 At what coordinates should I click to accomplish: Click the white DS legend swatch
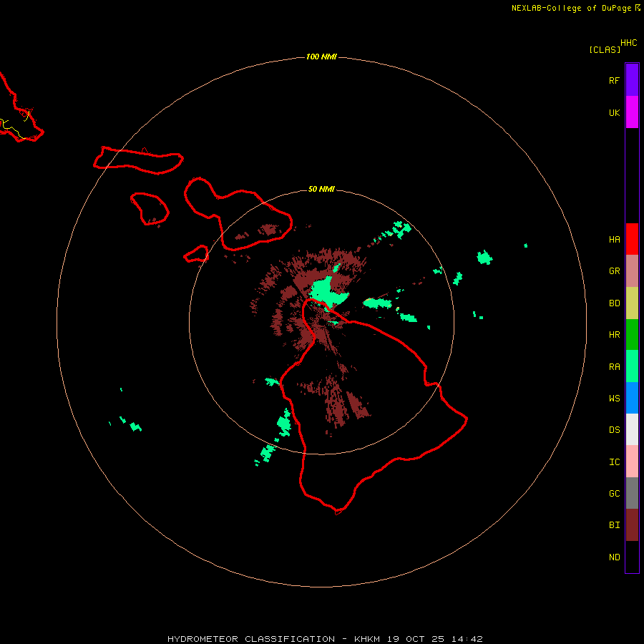coord(632,429)
